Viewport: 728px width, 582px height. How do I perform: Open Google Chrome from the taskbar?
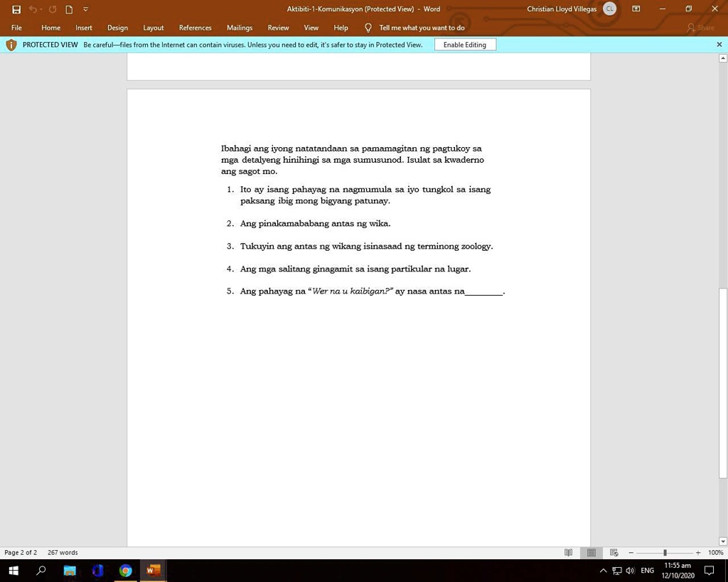pos(126,571)
